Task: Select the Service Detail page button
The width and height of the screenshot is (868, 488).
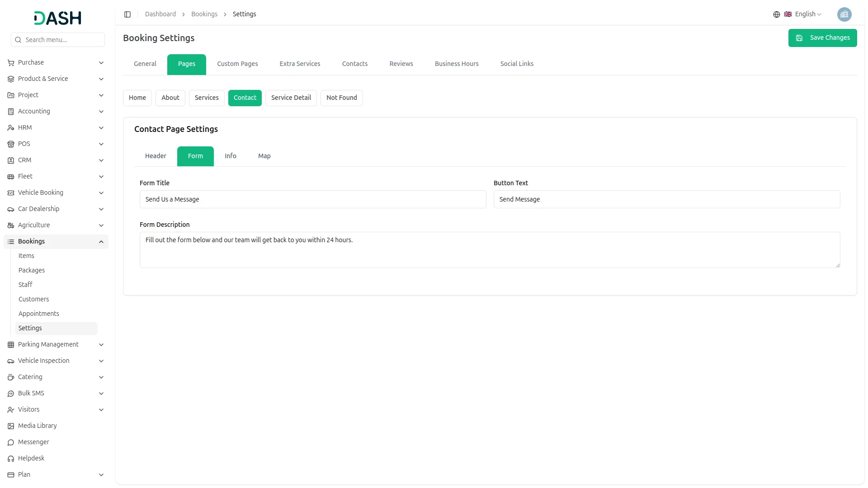Action: click(x=291, y=98)
